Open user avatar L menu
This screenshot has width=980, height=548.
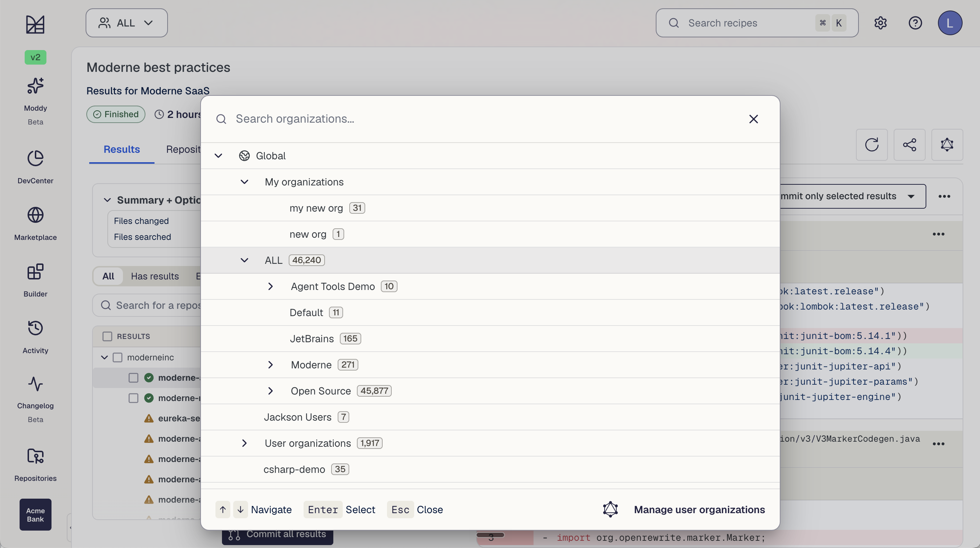tap(950, 23)
